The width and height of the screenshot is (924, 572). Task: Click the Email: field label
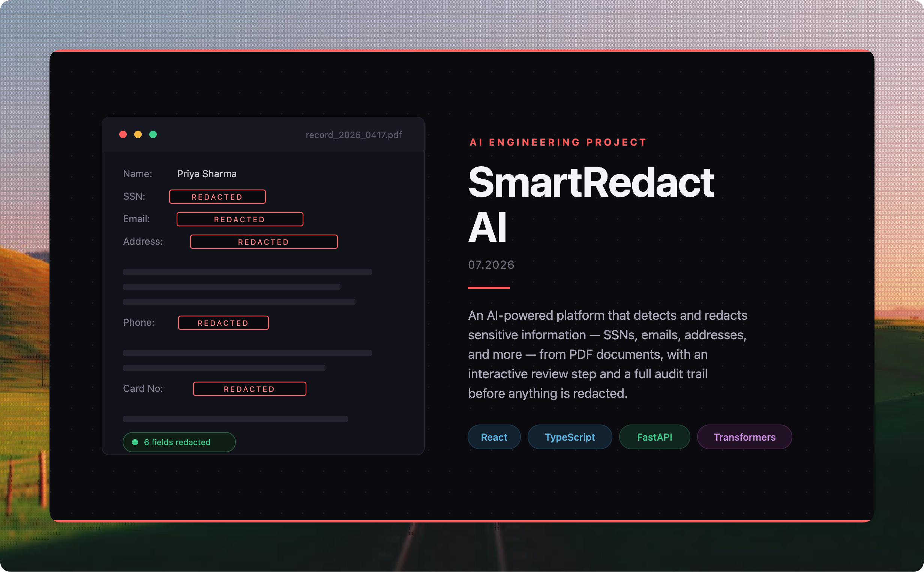click(136, 219)
